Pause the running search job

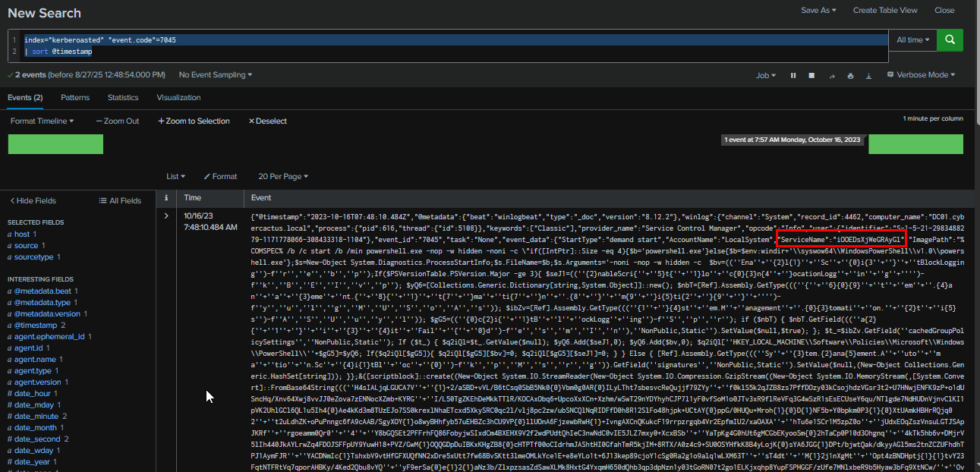[x=793, y=75]
